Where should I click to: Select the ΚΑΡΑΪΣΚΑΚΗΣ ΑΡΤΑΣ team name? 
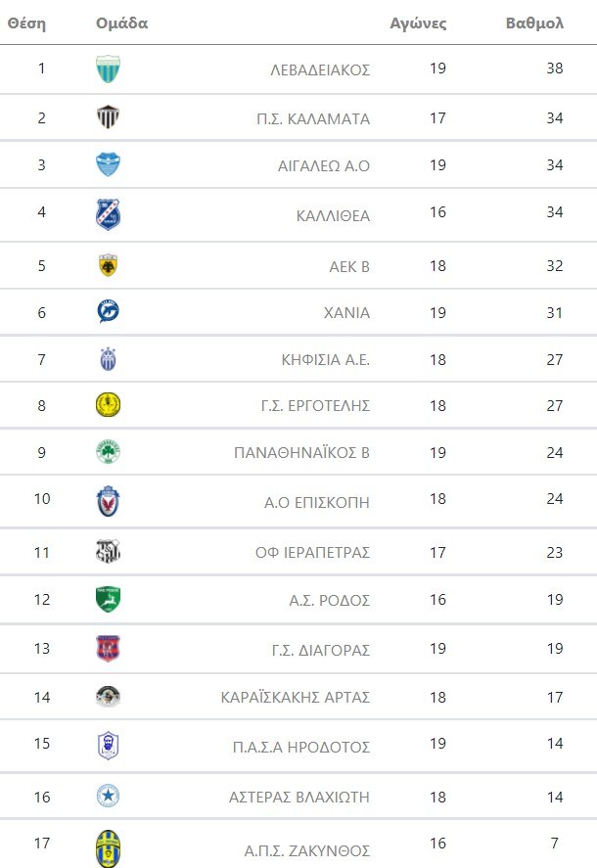coord(295,697)
